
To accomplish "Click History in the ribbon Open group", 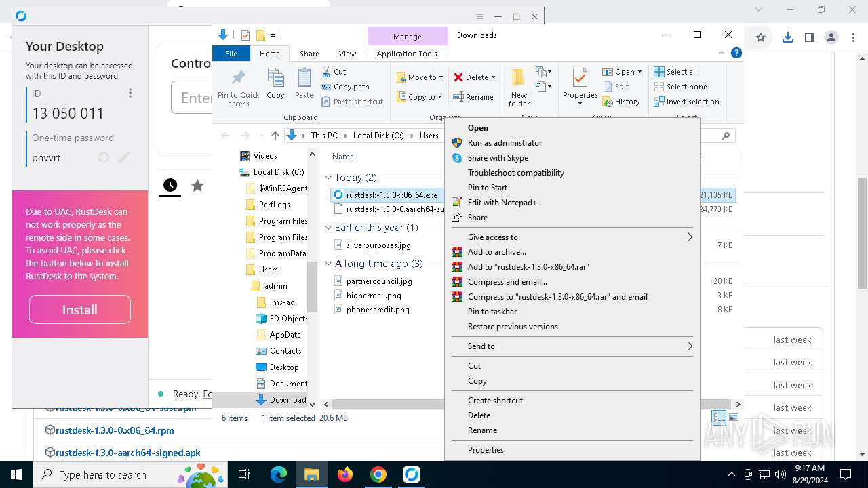I will [x=620, y=102].
